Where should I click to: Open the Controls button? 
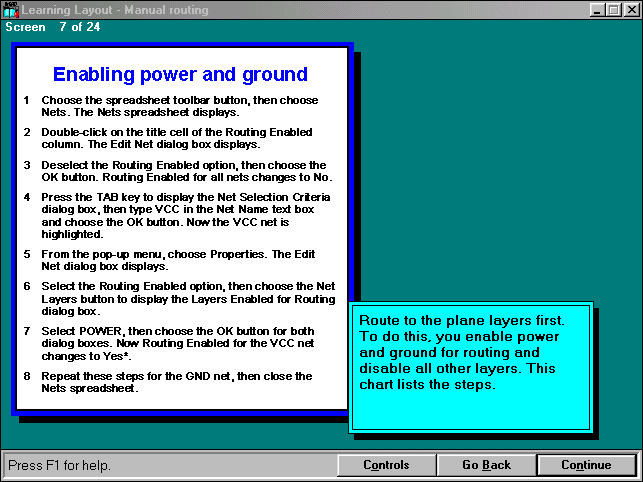[386, 465]
